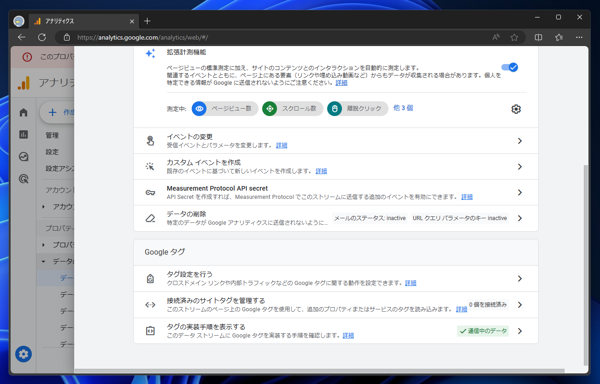The height and width of the screenshot is (384, 600).
Task: Open 詳細 link in enhanced measurement description
Action: click(341, 83)
